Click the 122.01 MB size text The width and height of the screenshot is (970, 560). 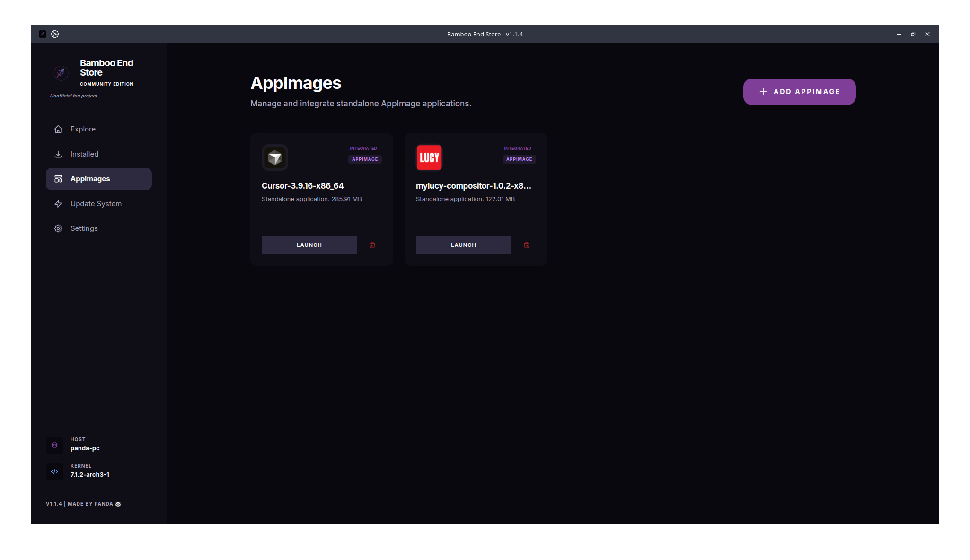pyautogui.click(x=500, y=199)
